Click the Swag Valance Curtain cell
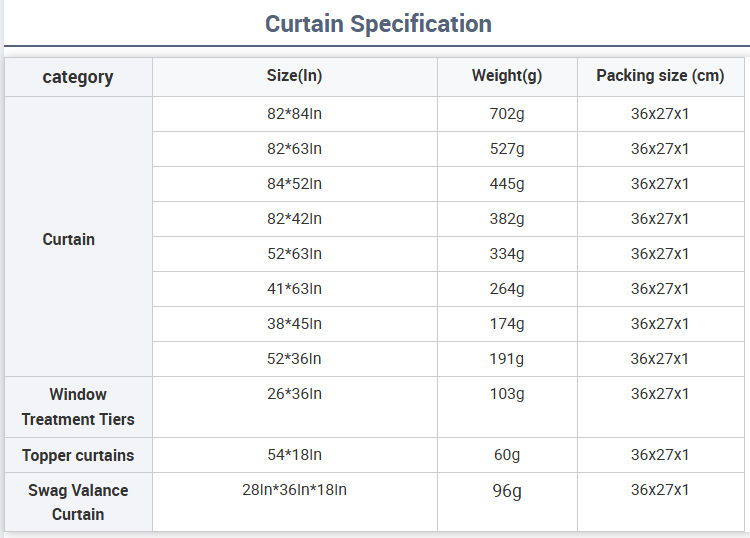 [78, 502]
